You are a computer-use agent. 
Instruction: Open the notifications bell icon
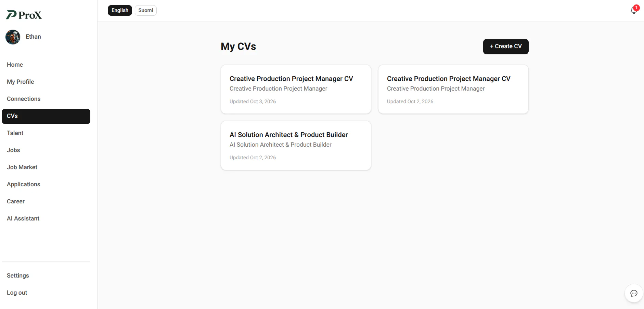pyautogui.click(x=634, y=10)
